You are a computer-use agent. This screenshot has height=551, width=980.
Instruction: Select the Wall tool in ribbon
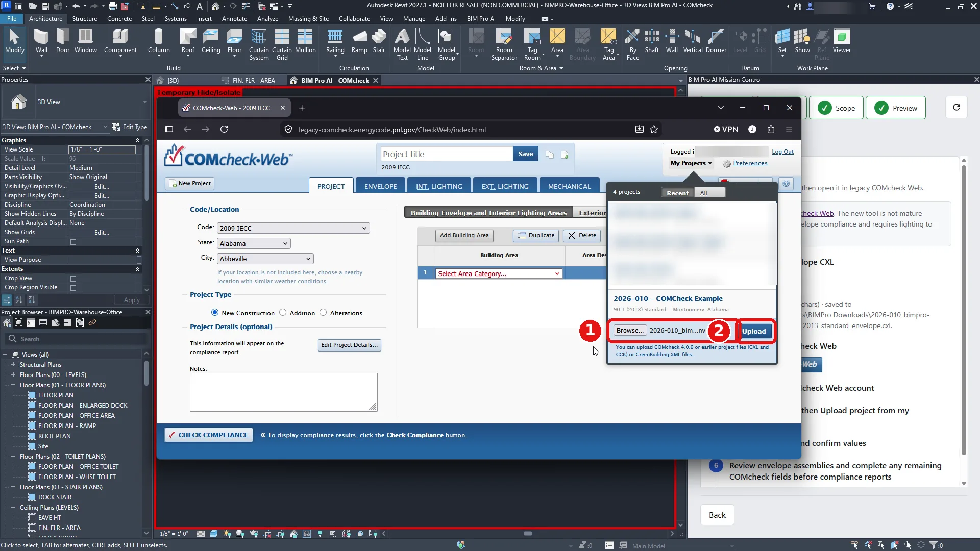coord(41,41)
